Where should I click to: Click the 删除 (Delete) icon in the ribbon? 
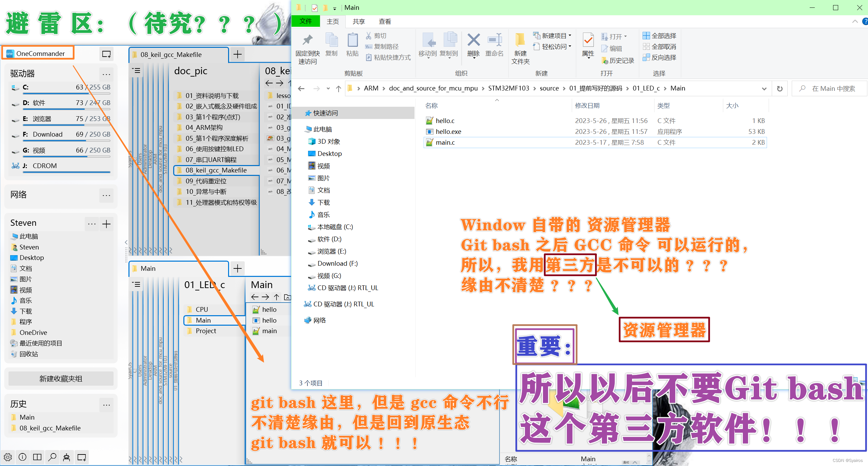coord(473,44)
